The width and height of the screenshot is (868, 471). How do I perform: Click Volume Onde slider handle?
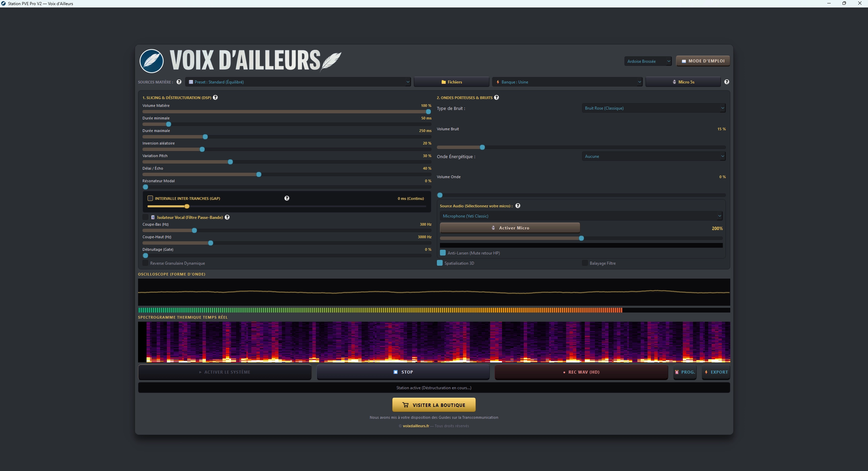pyautogui.click(x=440, y=195)
